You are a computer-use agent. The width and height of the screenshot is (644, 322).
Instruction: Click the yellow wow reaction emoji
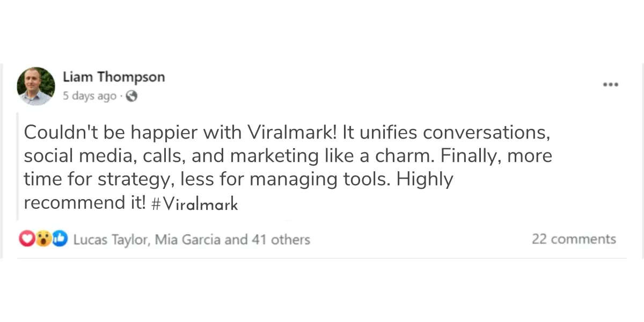click(x=43, y=239)
